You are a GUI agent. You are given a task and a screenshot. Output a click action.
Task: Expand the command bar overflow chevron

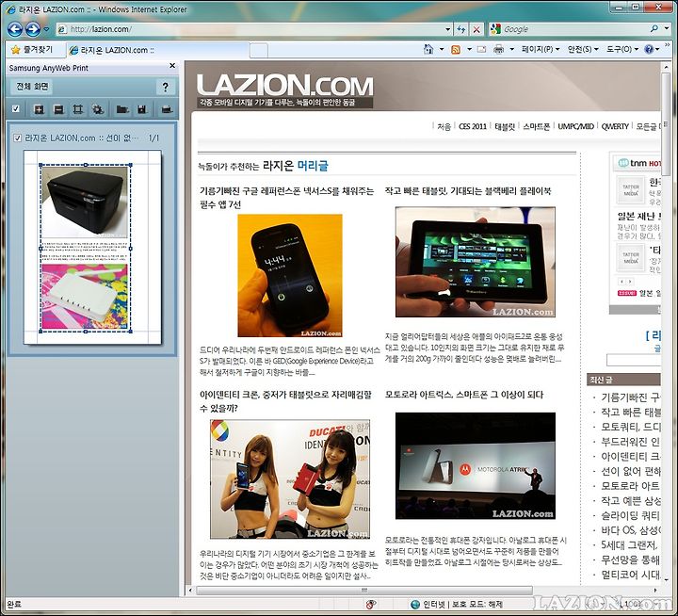pos(668,45)
